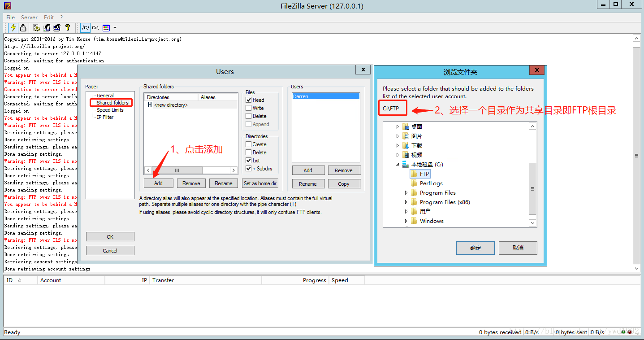Click the 视频 videos folder icon
This screenshot has width=644, height=340.
(x=406, y=155)
